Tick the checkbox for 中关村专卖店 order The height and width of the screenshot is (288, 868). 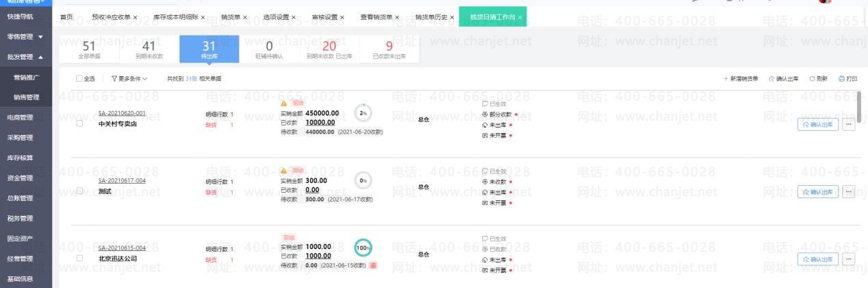pos(79,124)
